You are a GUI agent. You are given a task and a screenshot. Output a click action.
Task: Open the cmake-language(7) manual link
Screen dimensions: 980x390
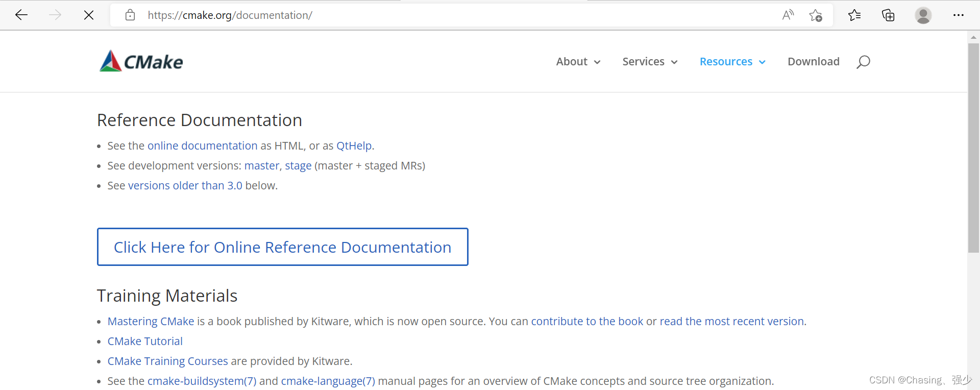pyautogui.click(x=328, y=381)
